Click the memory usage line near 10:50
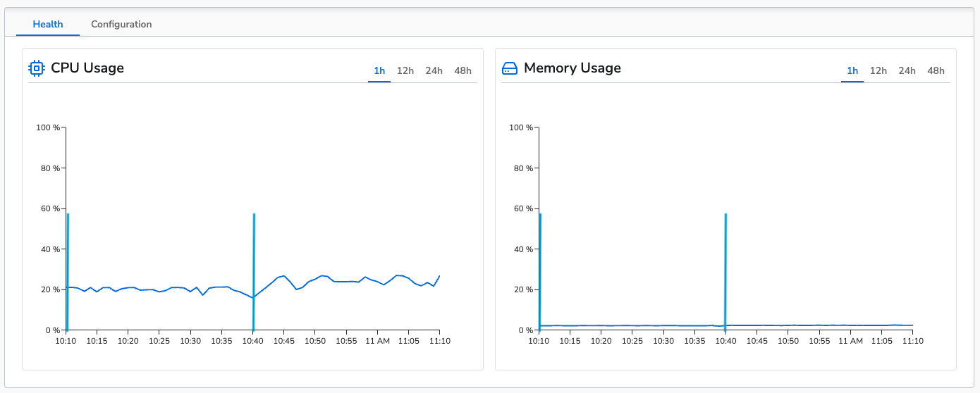This screenshot has width=980, height=393. [x=788, y=325]
